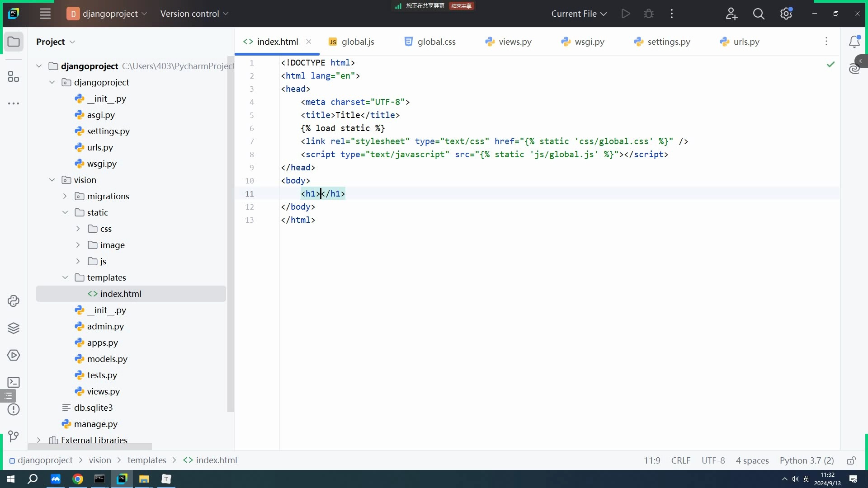
Task: Open Search Everywhere magnifier
Action: pyautogui.click(x=759, y=14)
